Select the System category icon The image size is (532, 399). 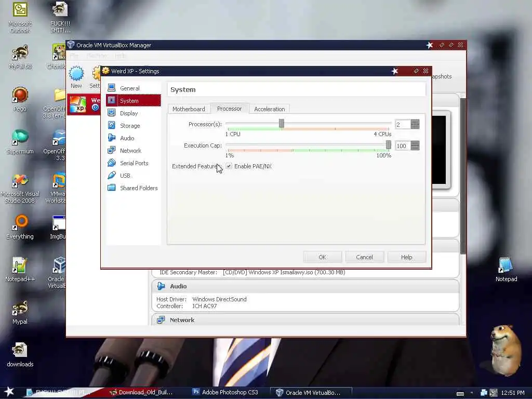click(x=111, y=100)
